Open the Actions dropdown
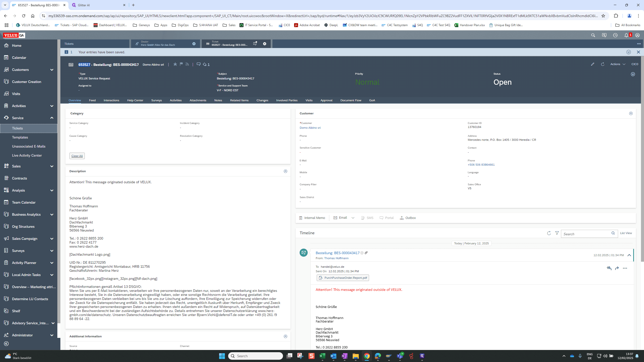Viewport: 644px width, 362px height. (x=618, y=64)
